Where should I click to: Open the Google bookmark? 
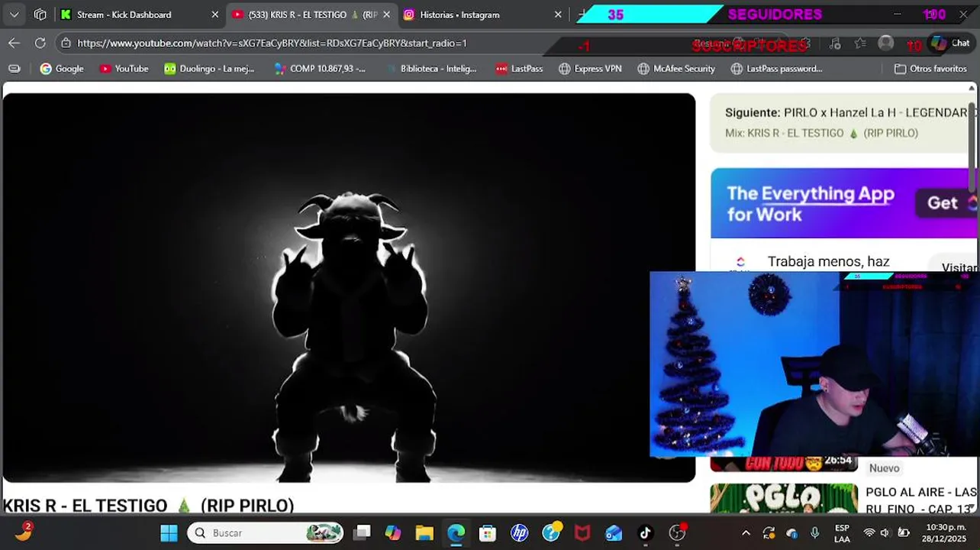pos(62,69)
